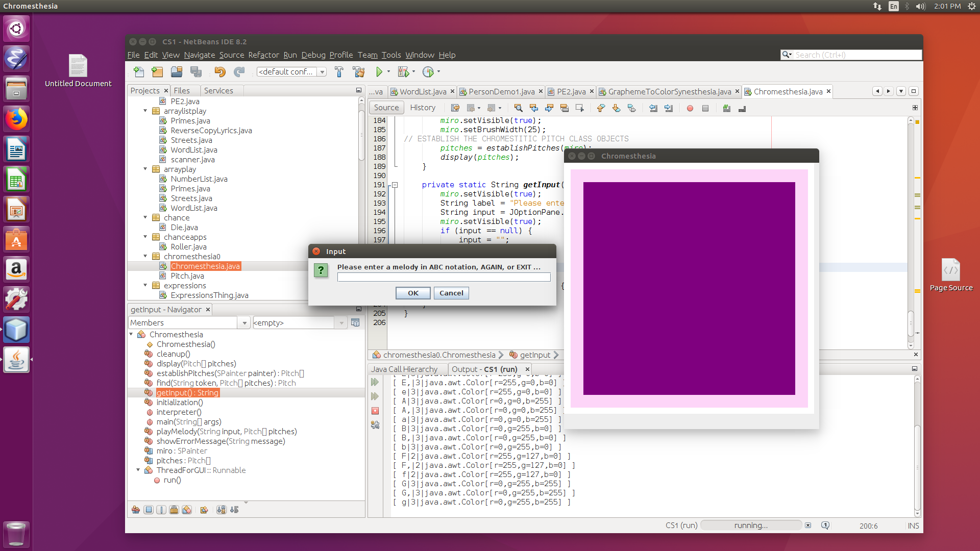Screen dimensions: 980x551
Task: Open the Refactor menu
Action: pos(263,55)
